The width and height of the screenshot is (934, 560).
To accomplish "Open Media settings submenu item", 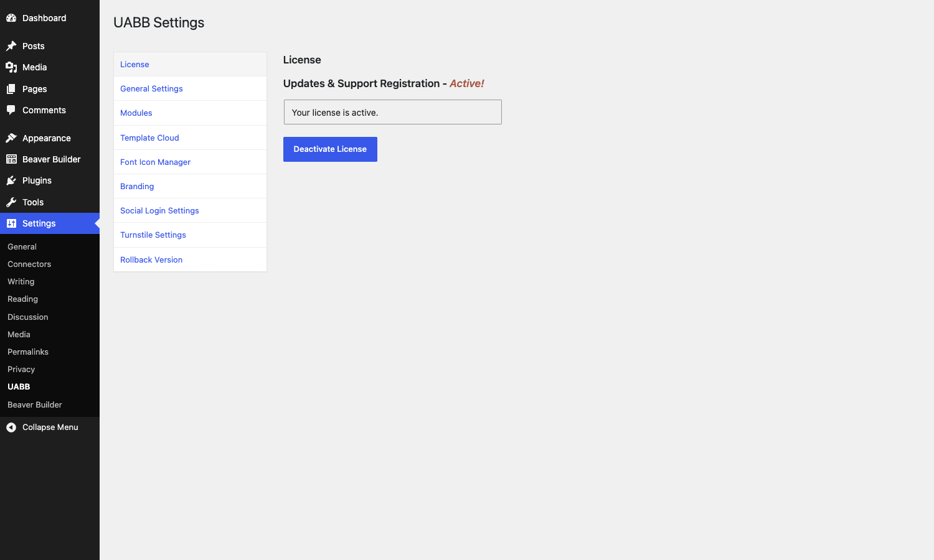I will click(x=19, y=335).
